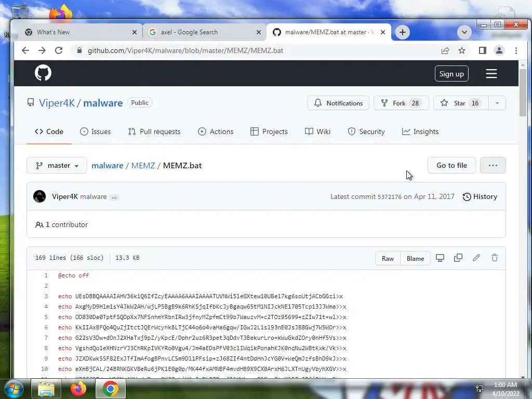Switch to the axel - Google Search tab
The image size is (532, 399).
coord(204,32)
